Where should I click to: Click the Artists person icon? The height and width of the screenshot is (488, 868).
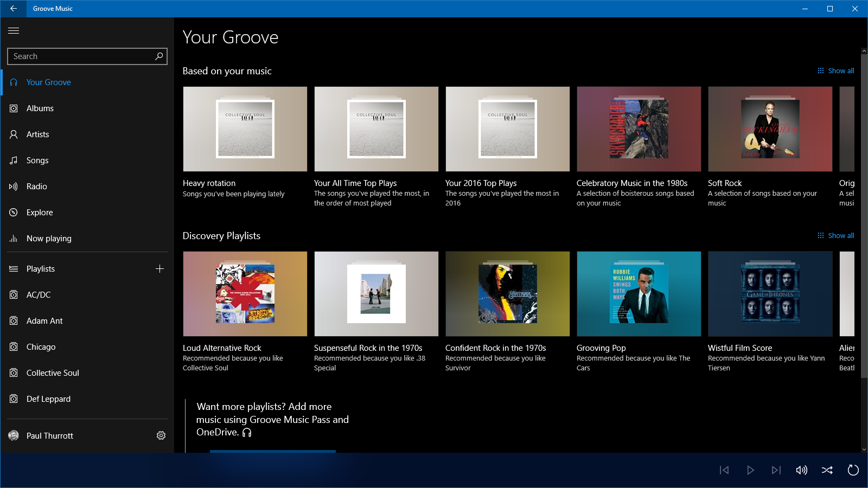click(14, 134)
